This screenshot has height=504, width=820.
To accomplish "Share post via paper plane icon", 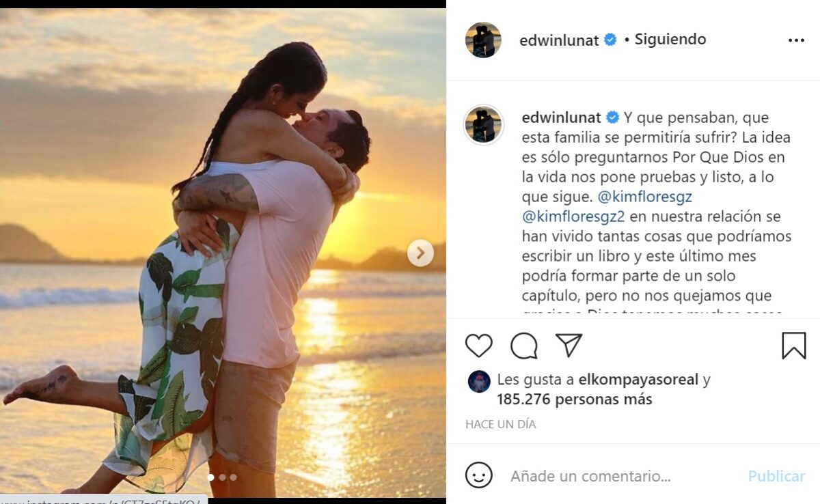I will 569,346.
